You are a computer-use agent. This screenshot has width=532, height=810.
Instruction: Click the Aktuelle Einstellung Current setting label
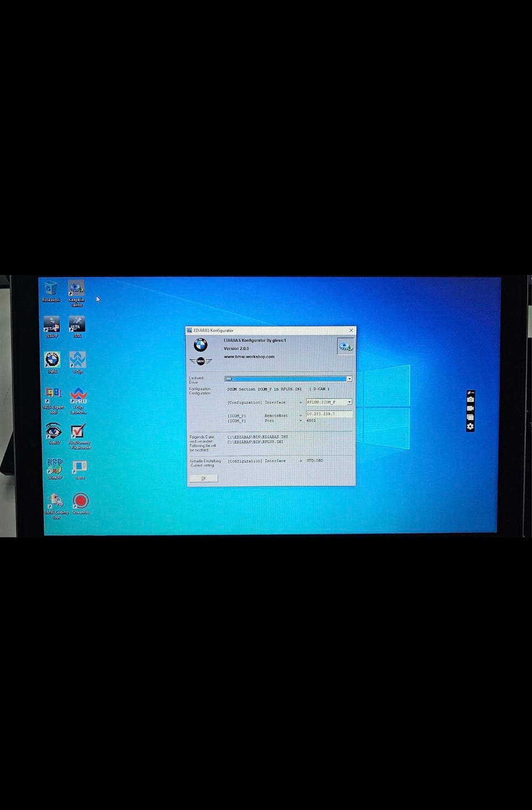coord(205,463)
